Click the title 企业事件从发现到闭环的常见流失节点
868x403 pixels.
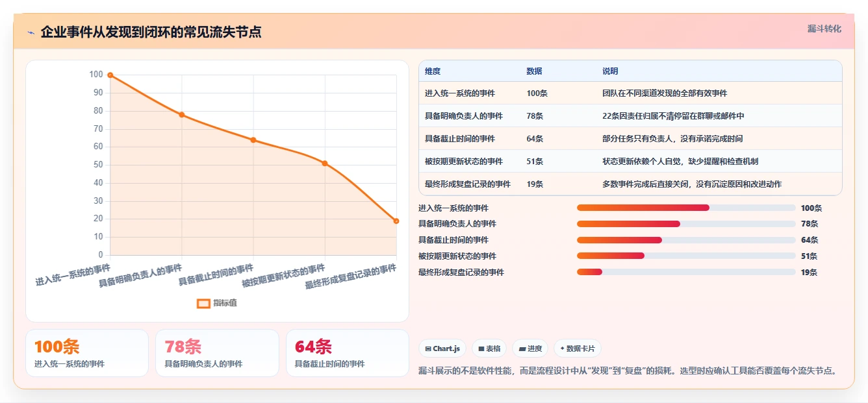click(151, 32)
